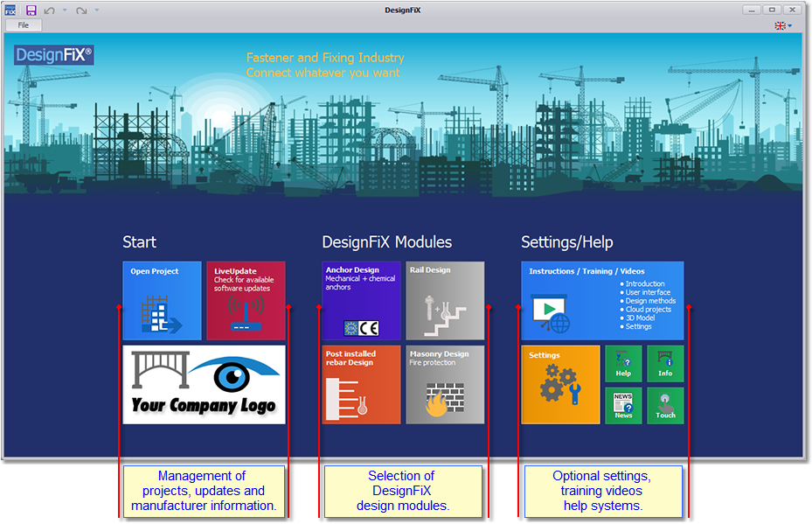Image resolution: width=812 pixels, height=524 pixels.
Task: Open the orange Settings gears tile
Action: (561, 385)
